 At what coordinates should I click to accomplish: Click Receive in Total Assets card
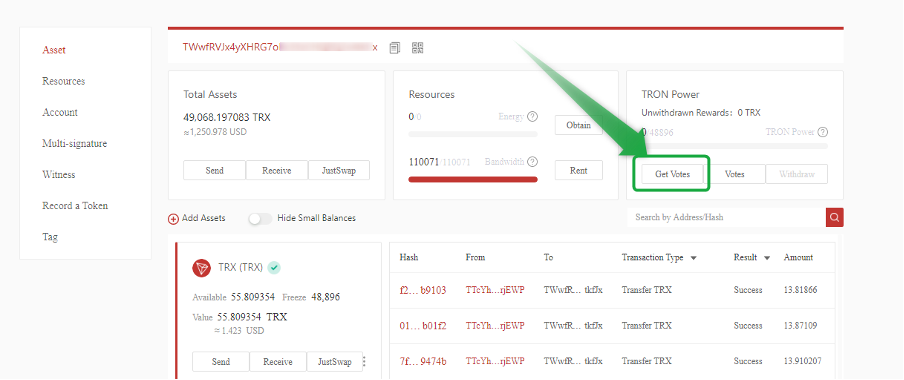tap(277, 171)
